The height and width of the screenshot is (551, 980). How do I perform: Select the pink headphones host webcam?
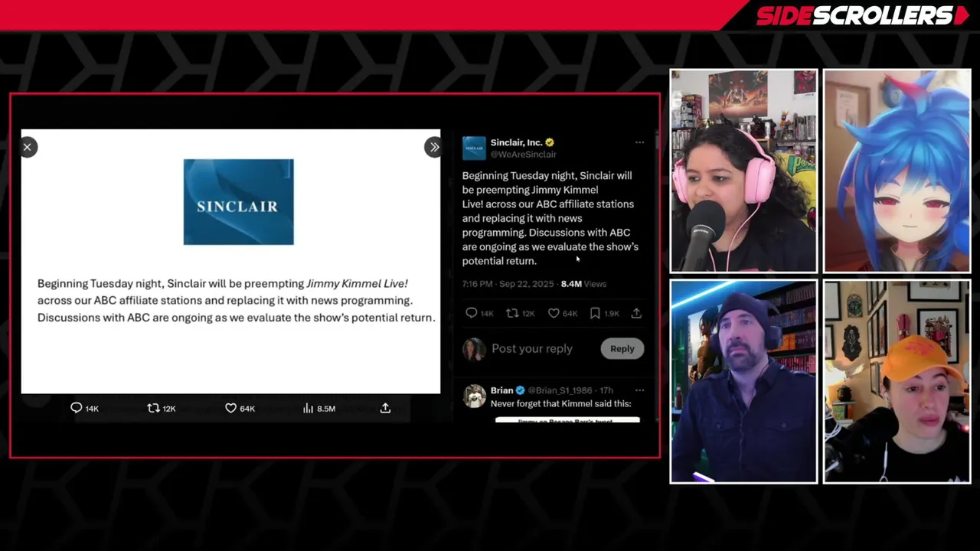(743, 171)
